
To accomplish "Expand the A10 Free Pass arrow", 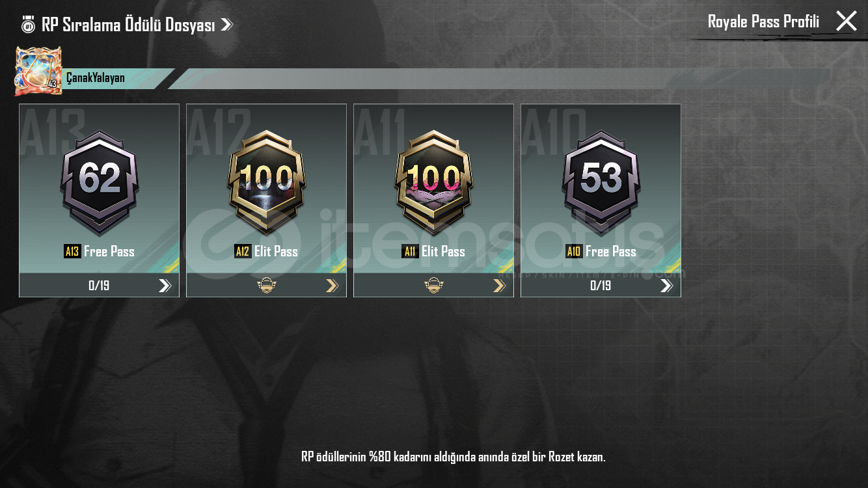I will pyautogui.click(x=666, y=285).
